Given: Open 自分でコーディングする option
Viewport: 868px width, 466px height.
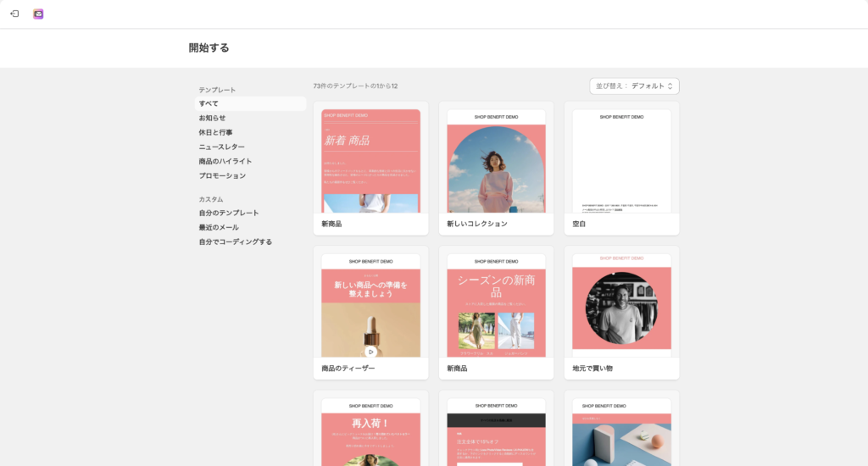Looking at the screenshot, I should tap(236, 241).
